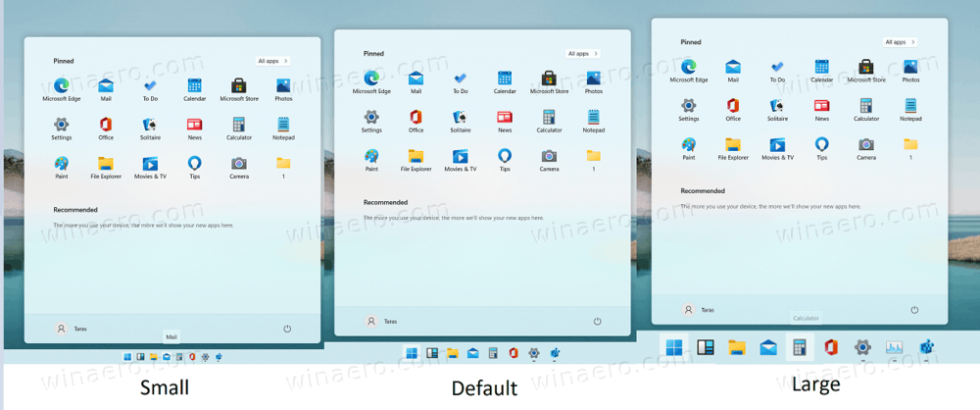Click the Start button on Default taskbar
The image size is (980, 410).
[x=412, y=353]
